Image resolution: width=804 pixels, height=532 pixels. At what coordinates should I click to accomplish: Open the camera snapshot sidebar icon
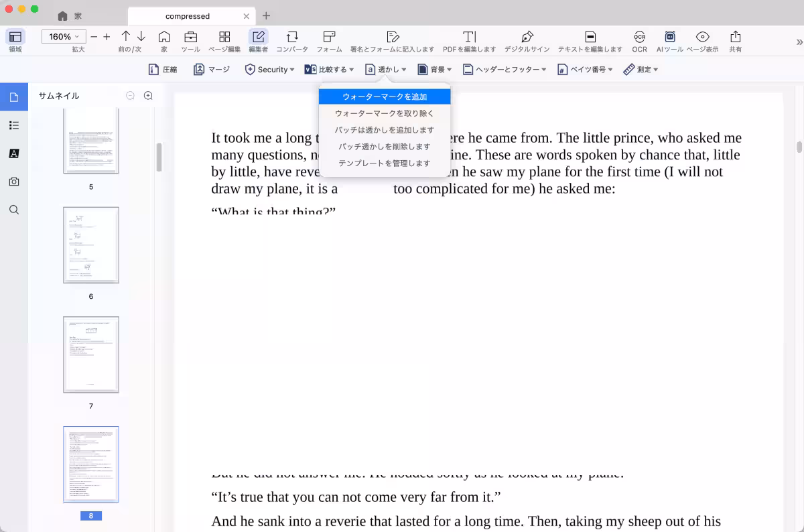(14, 182)
